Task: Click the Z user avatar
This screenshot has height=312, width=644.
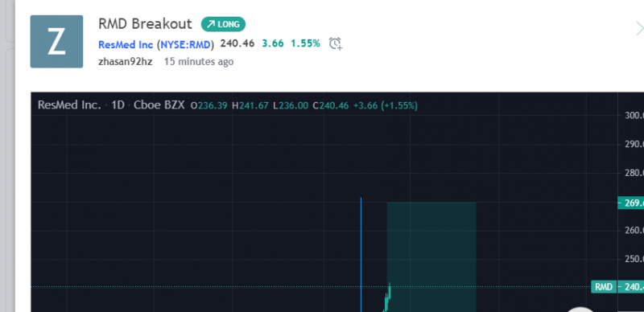Action: click(56, 42)
